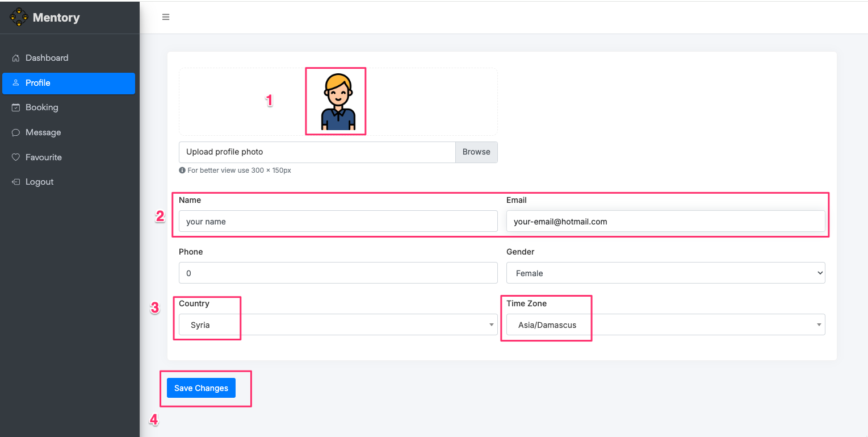Click the Logout icon
This screenshot has height=437, width=868.
pos(15,181)
